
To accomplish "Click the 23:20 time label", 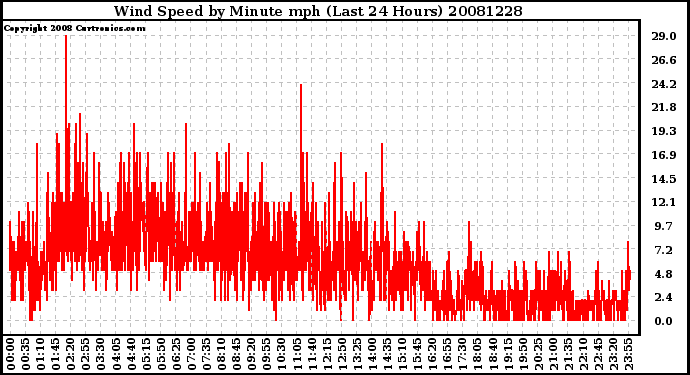I will click(613, 354).
